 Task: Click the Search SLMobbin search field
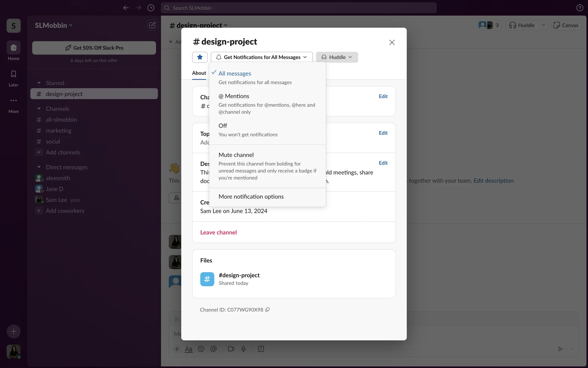(x=299, y=8)
